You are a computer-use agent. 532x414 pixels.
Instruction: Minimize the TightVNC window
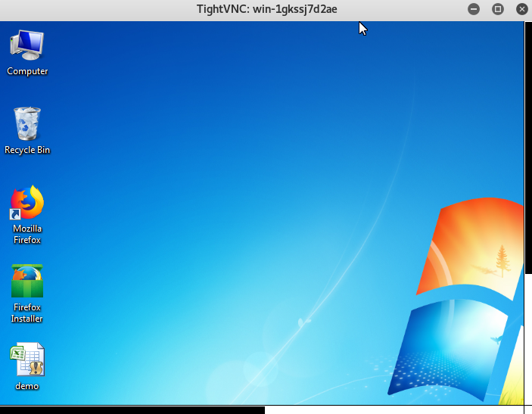pyautogui.click(x=474, y=9)
